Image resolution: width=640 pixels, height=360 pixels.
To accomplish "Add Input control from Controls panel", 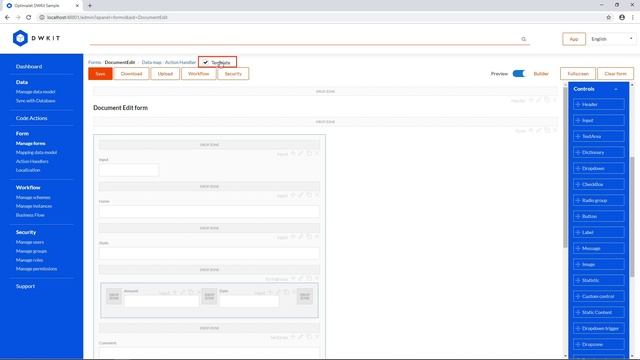I will point(598,120).
